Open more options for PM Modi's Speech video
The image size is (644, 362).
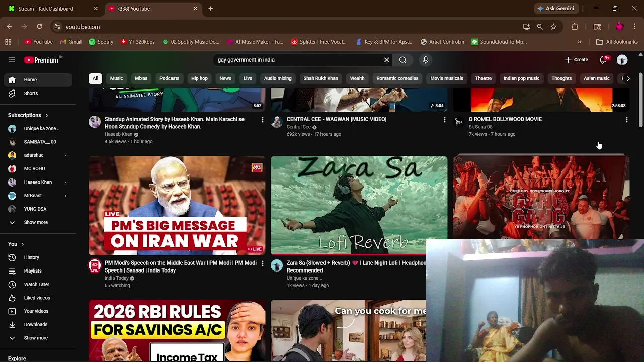pos(262,263)
